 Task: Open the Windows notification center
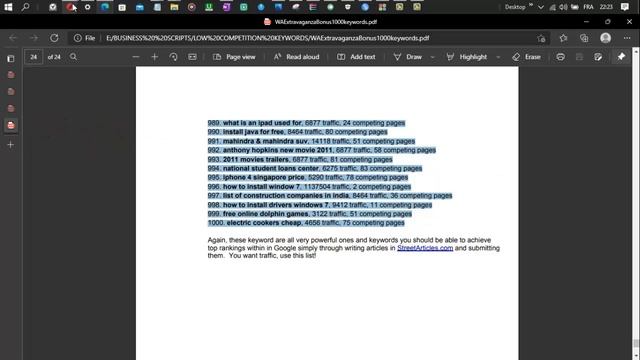pyautogui.click(x=624, y=7)
